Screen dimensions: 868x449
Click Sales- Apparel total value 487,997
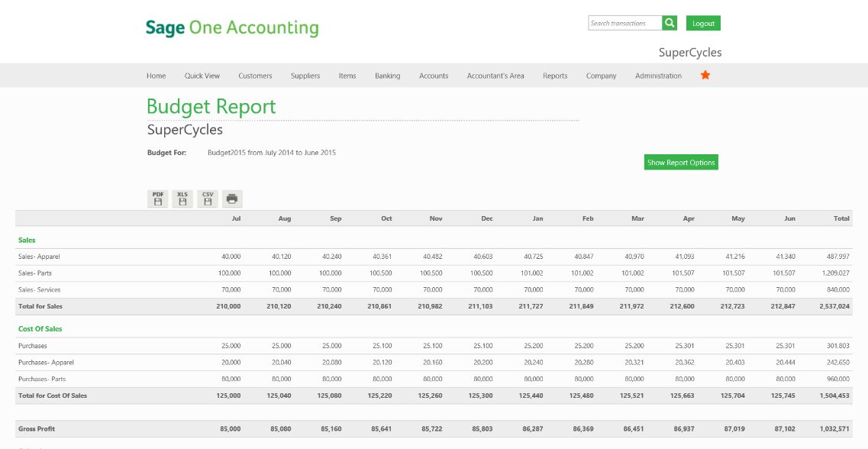[837, 257]
